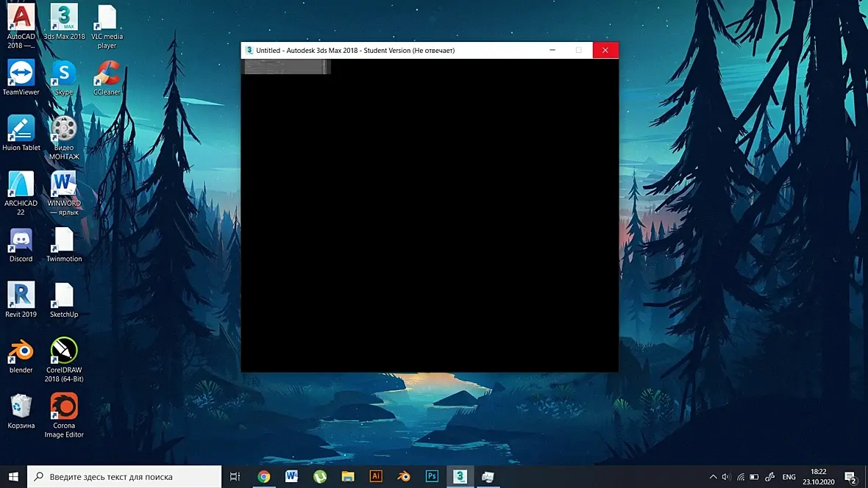Open Photoshop from the taskbar
This screenshot has height=488, width=868.
(432, 476)
